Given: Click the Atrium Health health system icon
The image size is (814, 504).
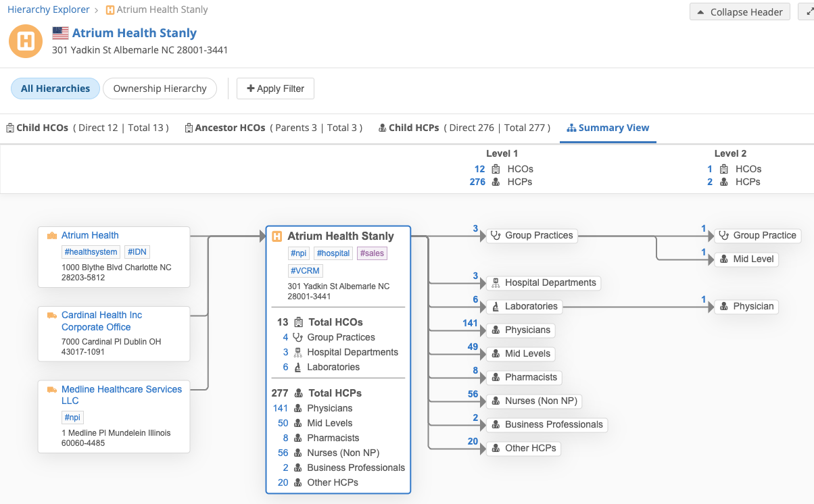Looking at the screenshot, I should click(52, 236).
